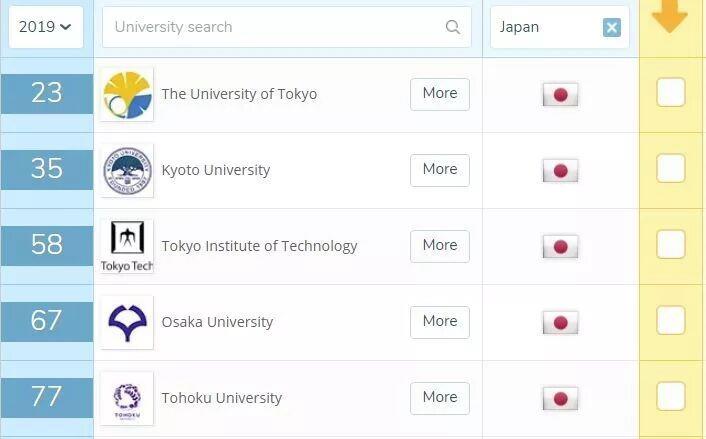The width and height of the screenshot is (706, 439).
Task: Tick the checkbox in Kyoto University row
Action: click(671, 168)
